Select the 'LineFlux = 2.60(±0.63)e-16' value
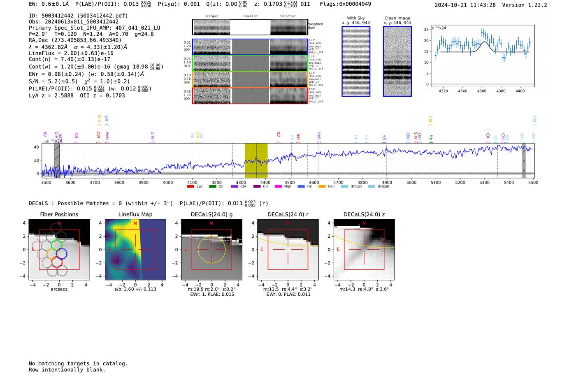Screen dimensions: 576x392 pyautogui.click(x=71, y=53)
